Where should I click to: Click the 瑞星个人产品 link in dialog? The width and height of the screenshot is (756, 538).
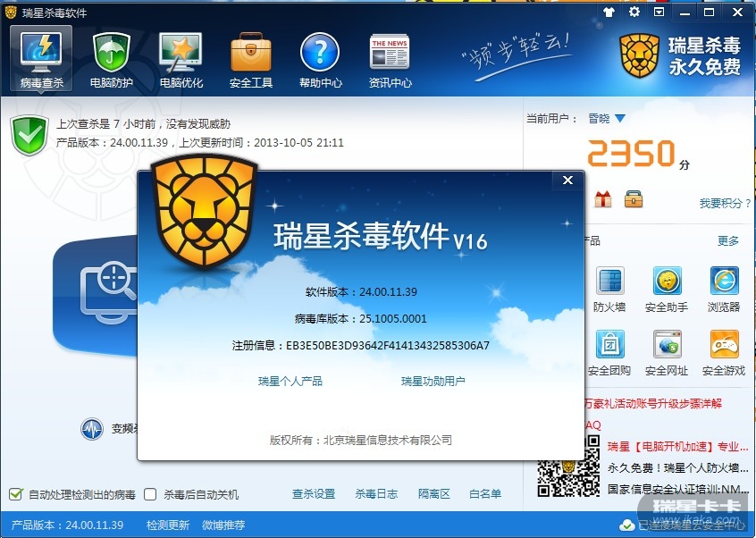(x=290, y=382)
